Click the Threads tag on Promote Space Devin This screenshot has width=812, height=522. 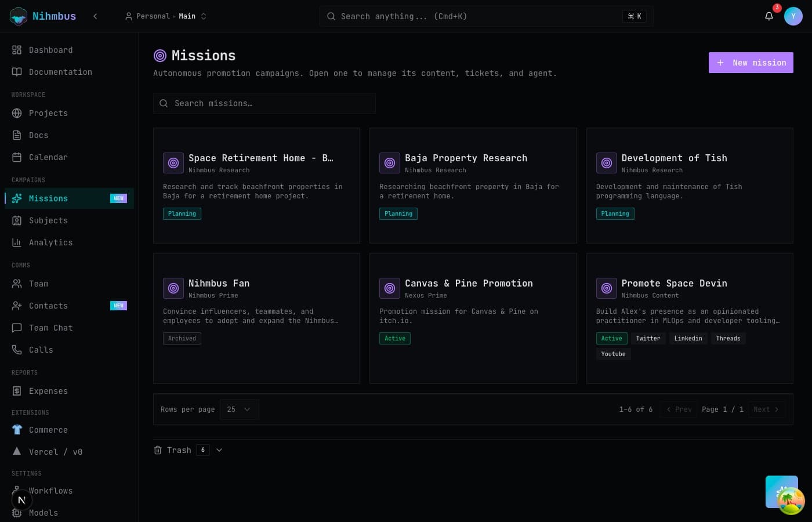point(728,338)
